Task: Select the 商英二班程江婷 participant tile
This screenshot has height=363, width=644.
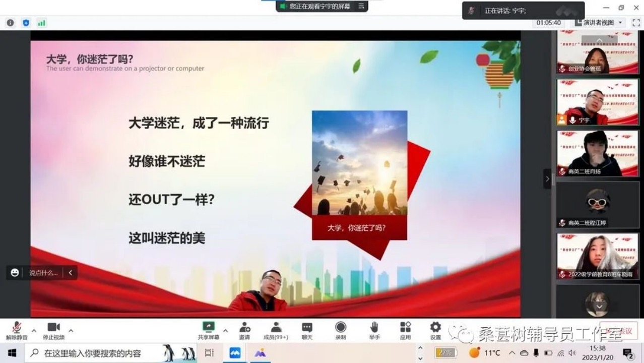Action: (598, 205)
